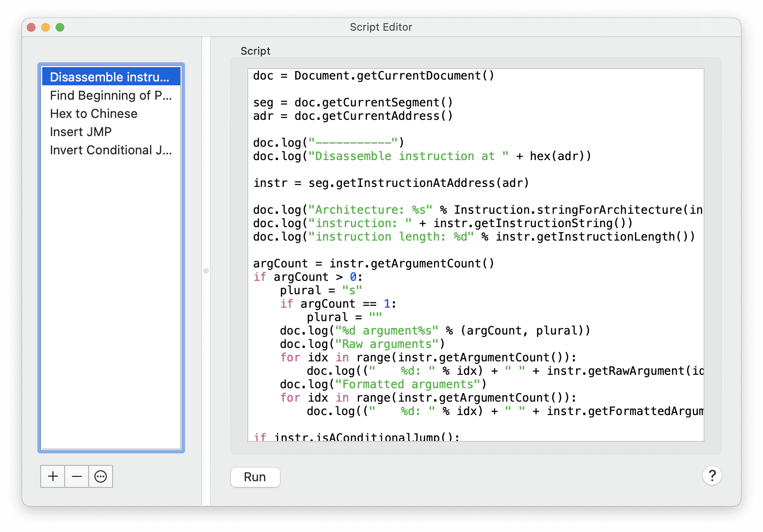
Task: Place cursor on doc = Document.getCurrentDocument() line
Action: coord(374,76)
